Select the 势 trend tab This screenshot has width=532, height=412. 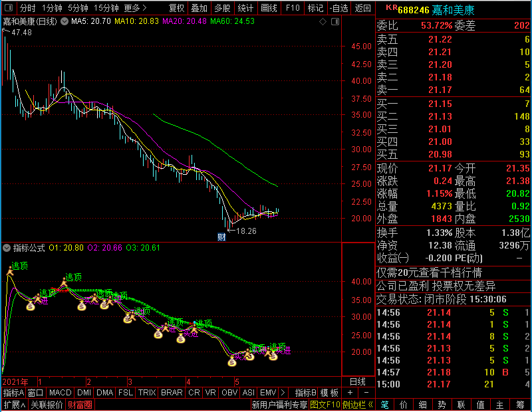pos(442,405)
